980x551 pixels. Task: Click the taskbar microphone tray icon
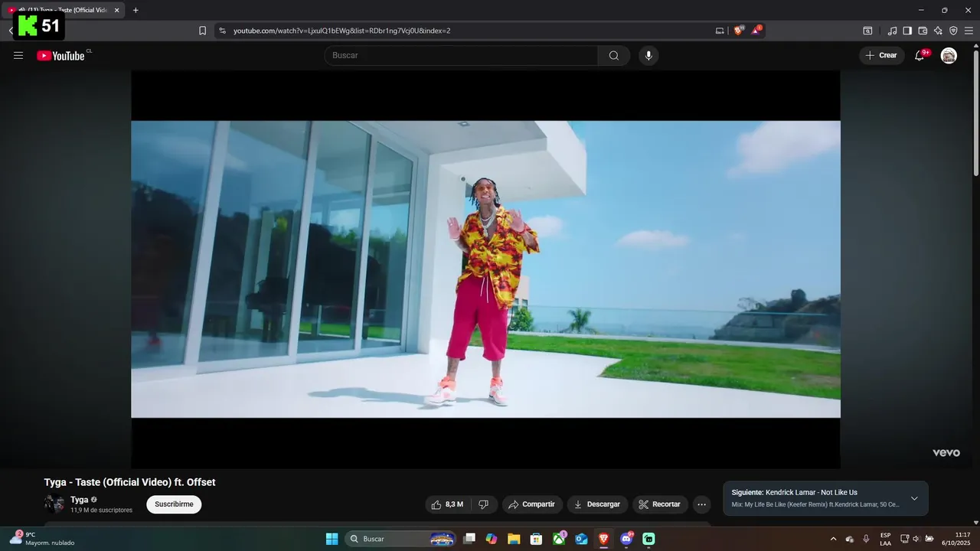tap(866, 539)
